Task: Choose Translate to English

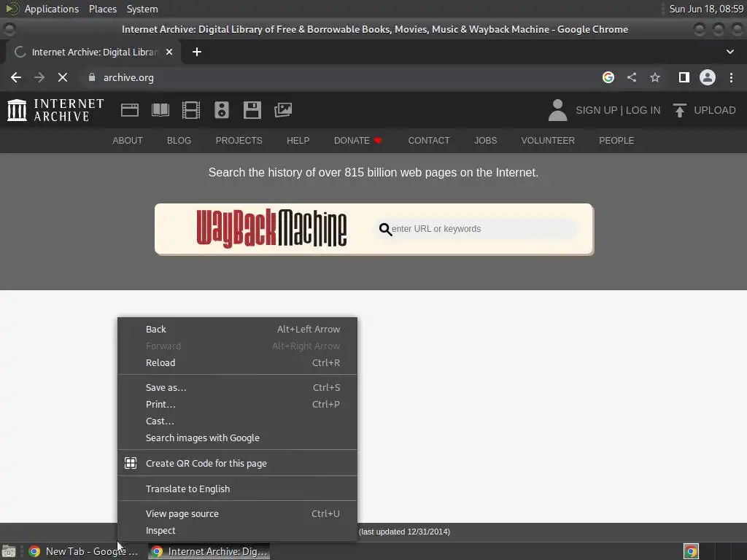Action: click(237, 489)
